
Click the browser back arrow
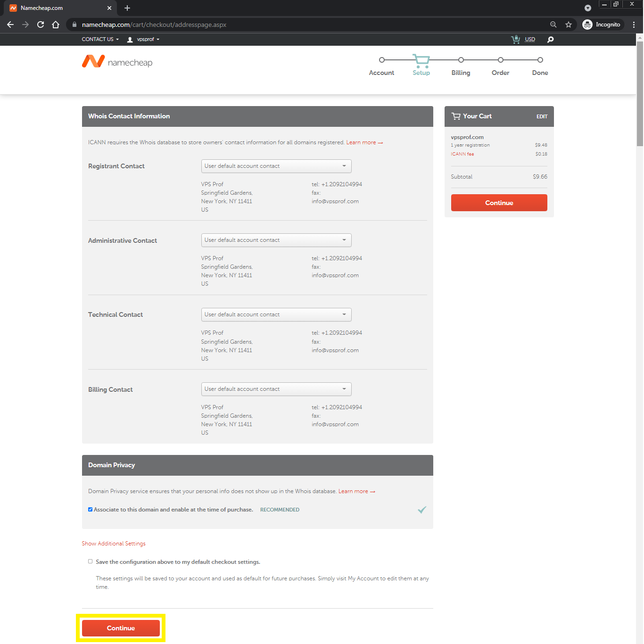coord(10,25)
